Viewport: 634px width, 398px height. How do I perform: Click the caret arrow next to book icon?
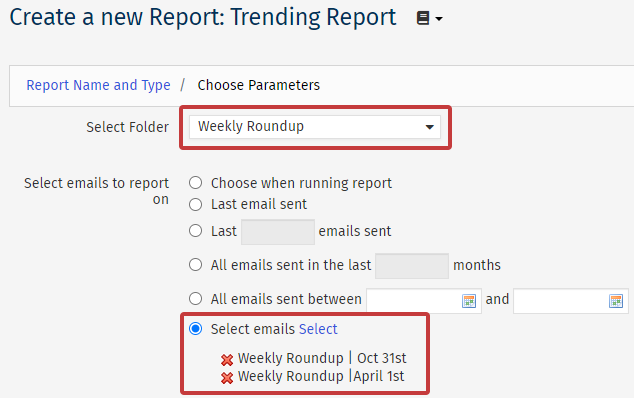point(439,19)
